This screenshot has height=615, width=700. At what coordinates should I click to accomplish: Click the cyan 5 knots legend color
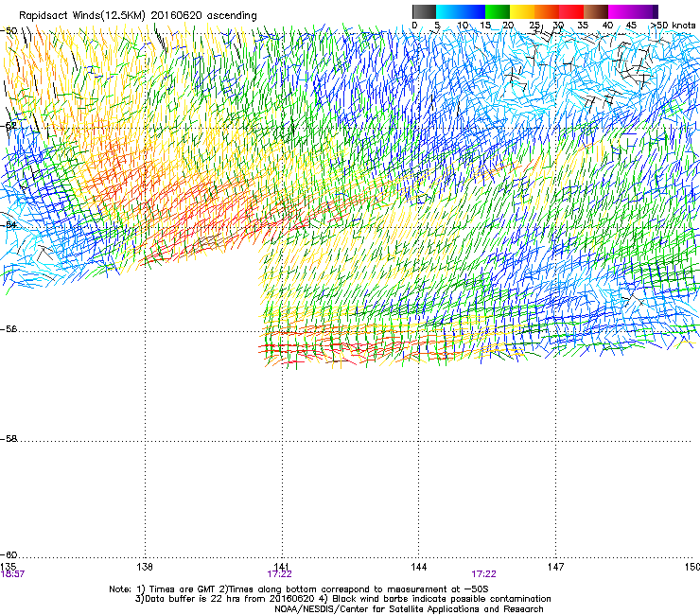pos(447,11)
